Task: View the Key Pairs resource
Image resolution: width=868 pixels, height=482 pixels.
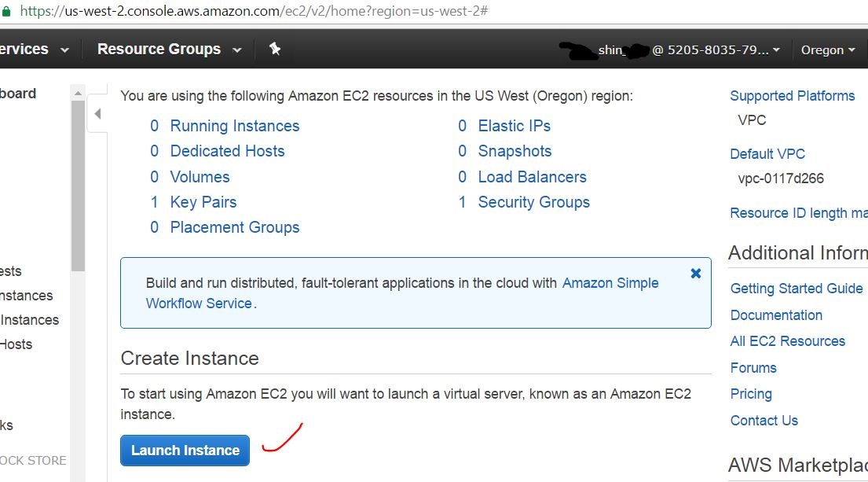Action: pyautogui.click(x=203, y=202)
